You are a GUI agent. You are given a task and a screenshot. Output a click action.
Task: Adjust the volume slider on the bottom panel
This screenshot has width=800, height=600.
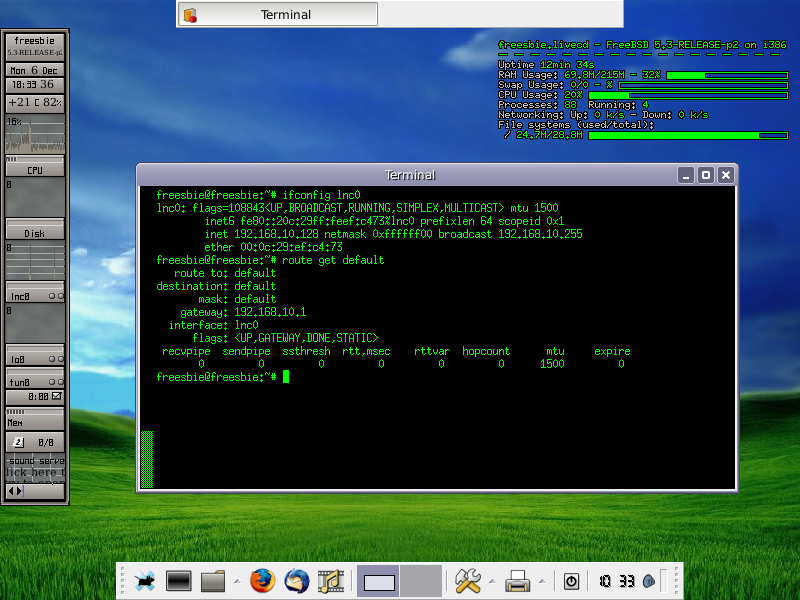664,581
